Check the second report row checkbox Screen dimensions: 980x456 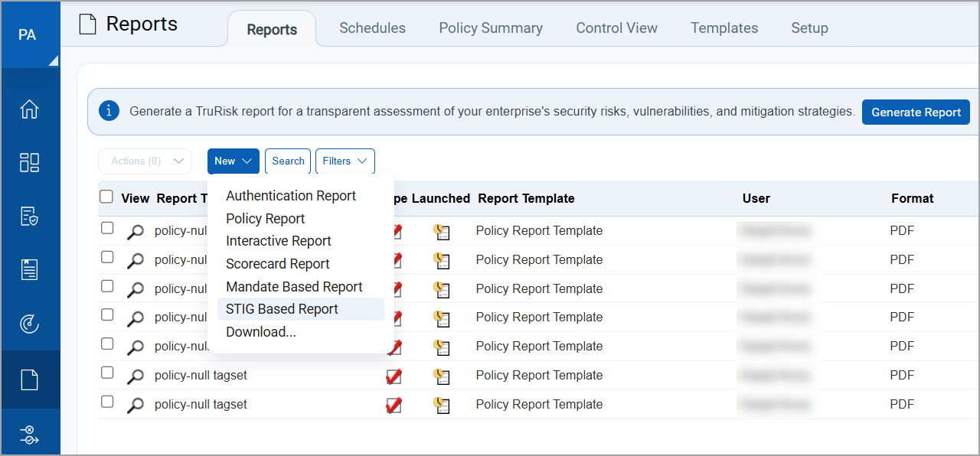(107, 257)
